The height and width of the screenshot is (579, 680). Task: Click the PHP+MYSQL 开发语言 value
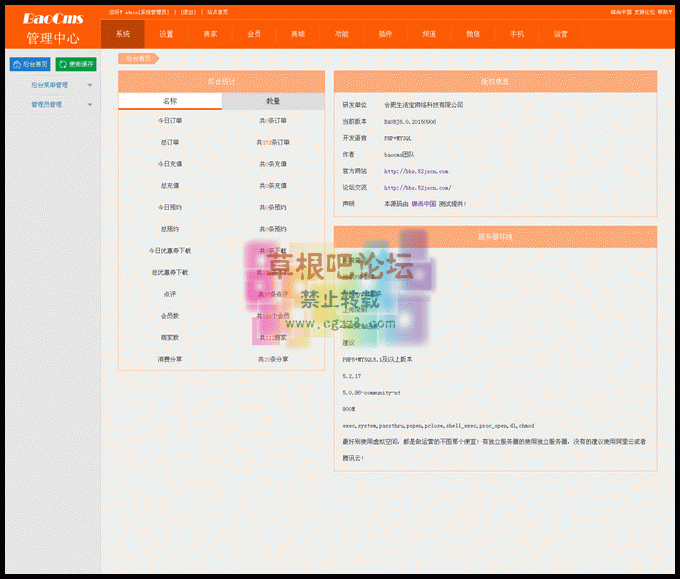pos(398,138)
